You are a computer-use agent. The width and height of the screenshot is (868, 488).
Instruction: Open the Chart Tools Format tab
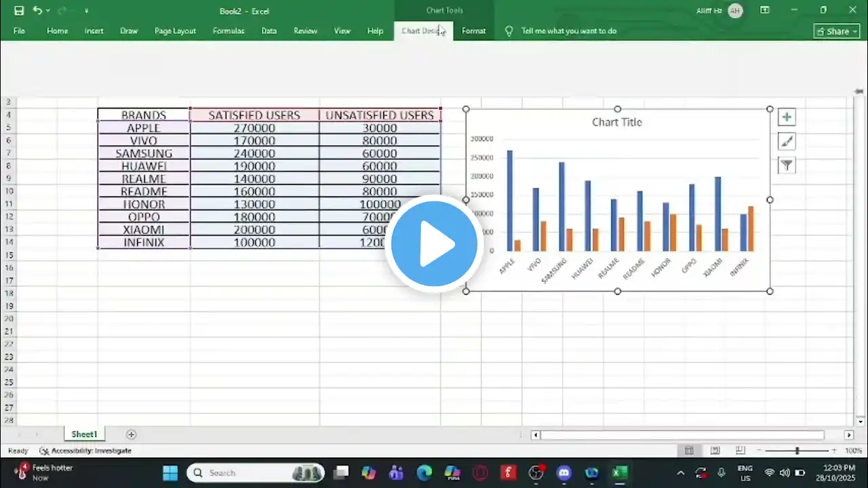[x=473, y=31]
